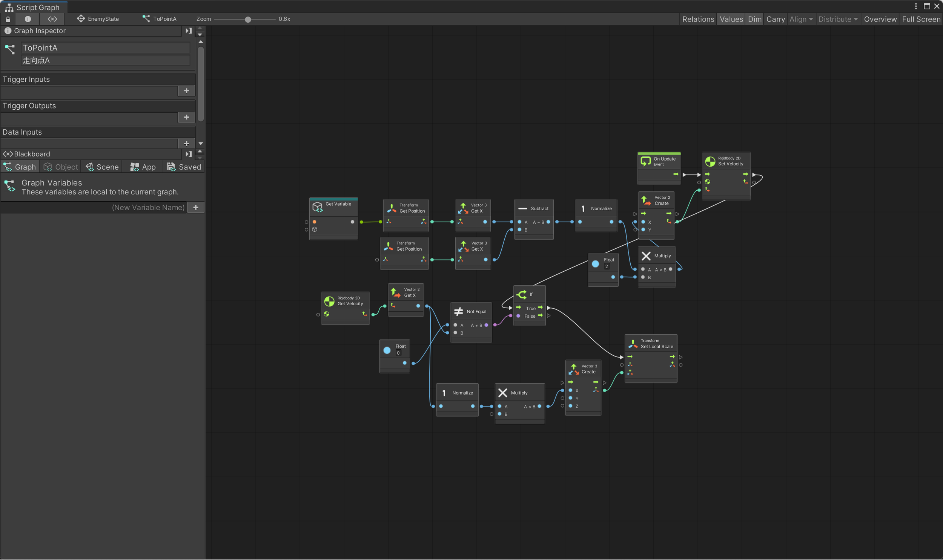The width and height of the screenshot is (943, 560).
Task: Toggle the Dim option
Action: point(754,19)
